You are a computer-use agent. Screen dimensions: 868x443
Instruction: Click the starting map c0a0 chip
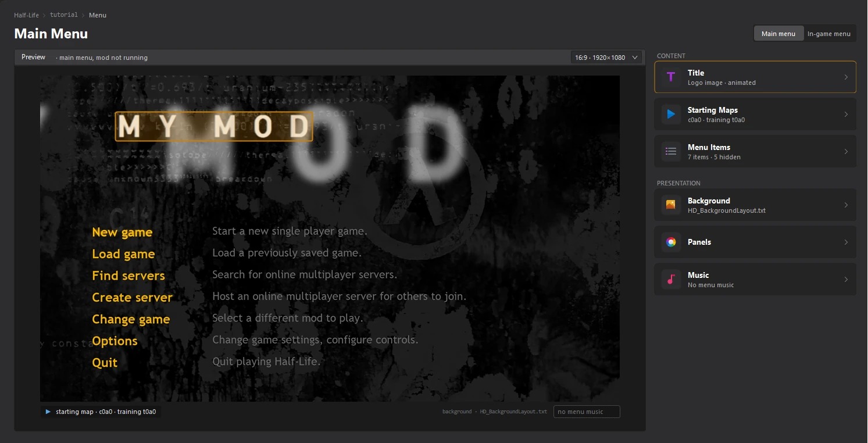pyautogui.click(x=101, y=412)
